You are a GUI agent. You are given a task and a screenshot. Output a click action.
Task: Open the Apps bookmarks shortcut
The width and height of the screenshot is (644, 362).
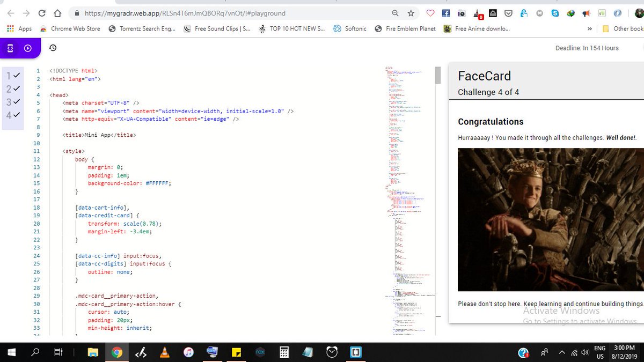click(19, 28)
